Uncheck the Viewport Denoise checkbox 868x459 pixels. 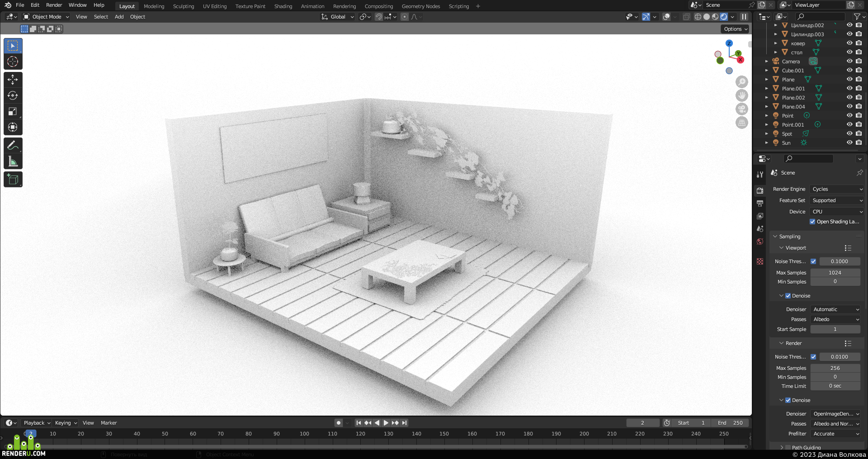(x=788, y=296)
